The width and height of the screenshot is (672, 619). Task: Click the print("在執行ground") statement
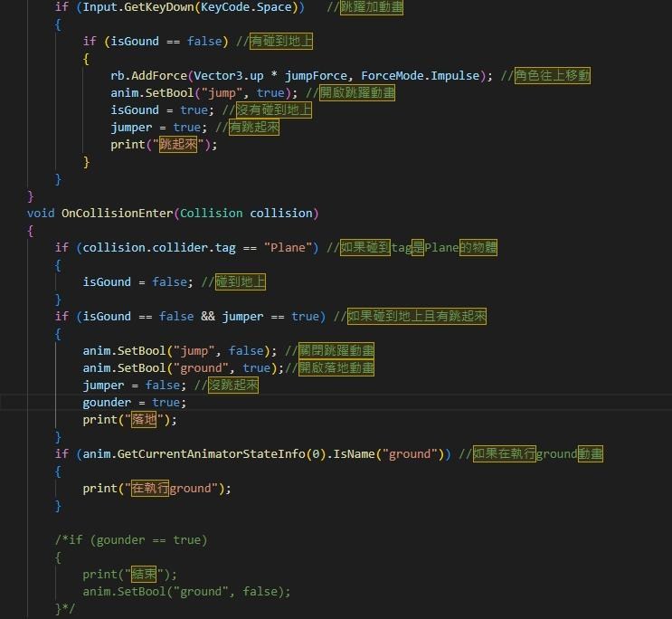[157, 489]
